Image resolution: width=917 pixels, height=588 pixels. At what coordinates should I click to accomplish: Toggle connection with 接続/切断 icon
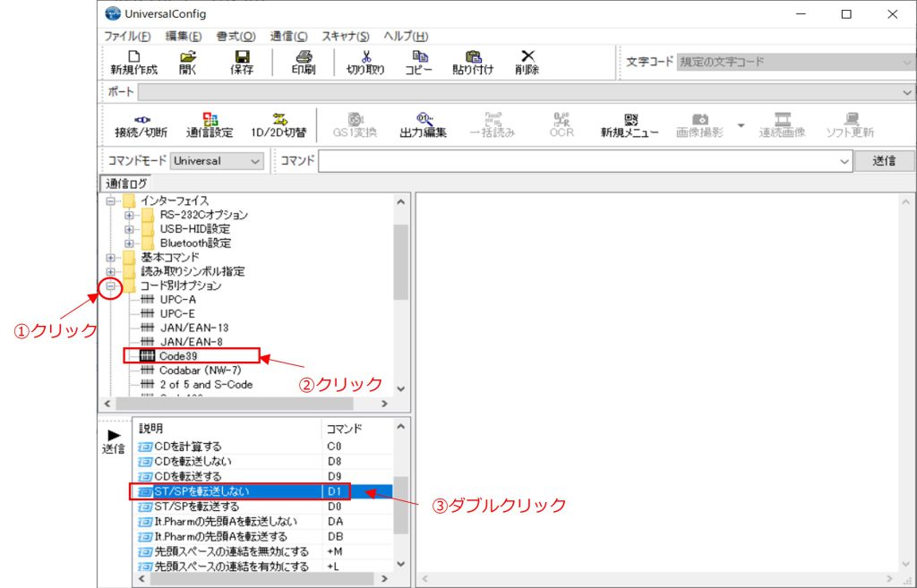141,125
